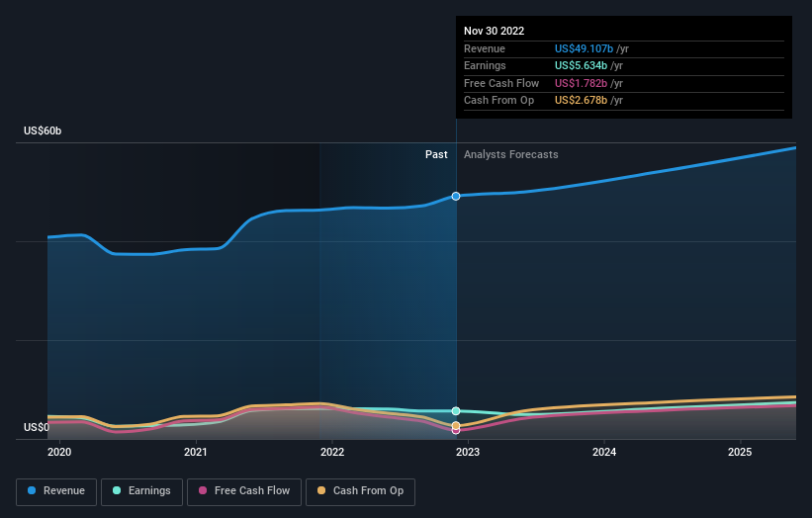Image resolution: width=812 pixels, height=518 pixels.
Task: Select the blue Revenue data point marker
Action: (x=456, y=196)
